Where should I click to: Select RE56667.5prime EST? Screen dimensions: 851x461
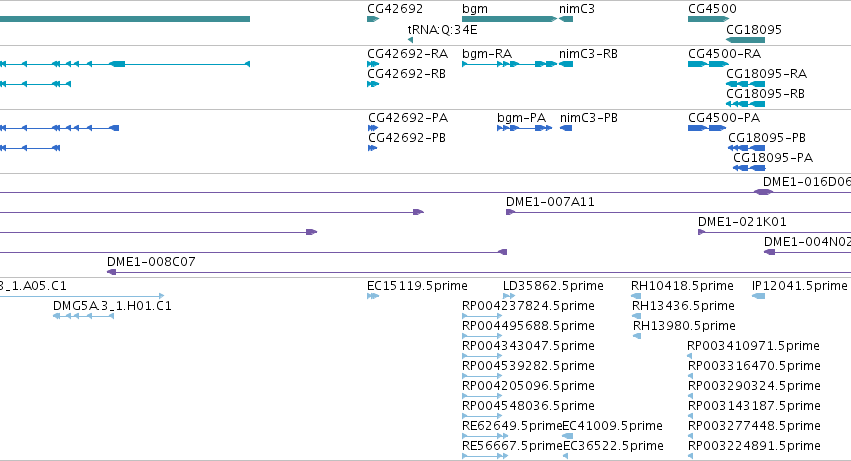click(485, 456)
